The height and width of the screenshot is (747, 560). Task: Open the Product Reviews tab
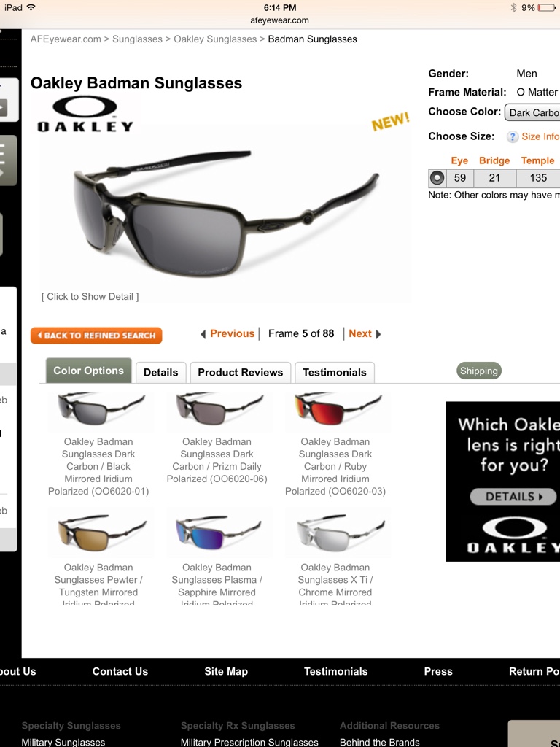point(241,373)
